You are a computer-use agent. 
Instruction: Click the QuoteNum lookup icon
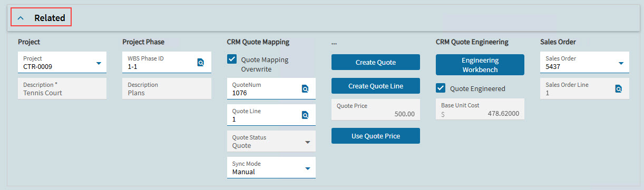[x=305, y=88]
